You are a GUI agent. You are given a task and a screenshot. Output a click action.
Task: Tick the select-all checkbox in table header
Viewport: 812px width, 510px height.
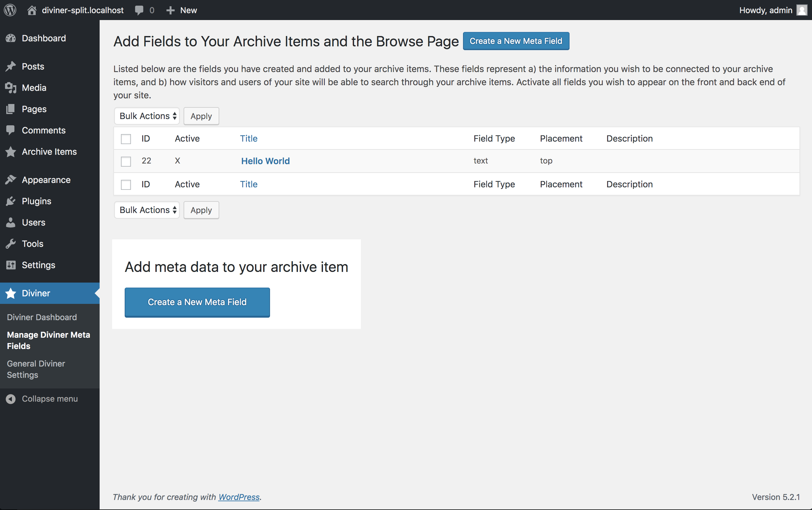(126, 139)
